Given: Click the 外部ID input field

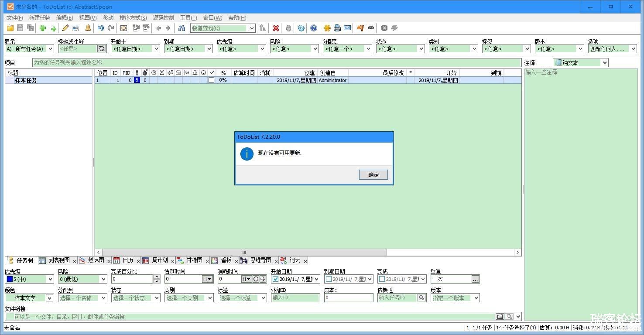Looking at the screenshot, I should pos(295,298).
